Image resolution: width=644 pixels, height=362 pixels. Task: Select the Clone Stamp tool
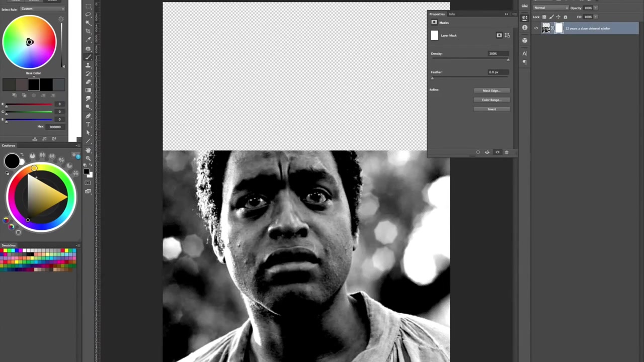click(88, 66)
